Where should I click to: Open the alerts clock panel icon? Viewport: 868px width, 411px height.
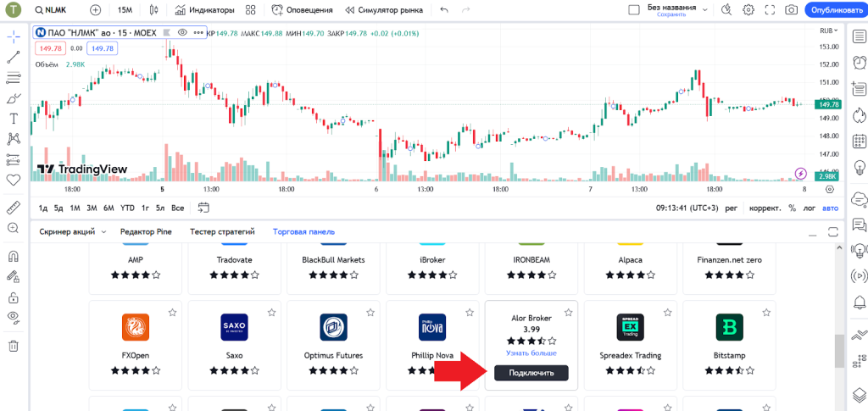pos(860,61)
